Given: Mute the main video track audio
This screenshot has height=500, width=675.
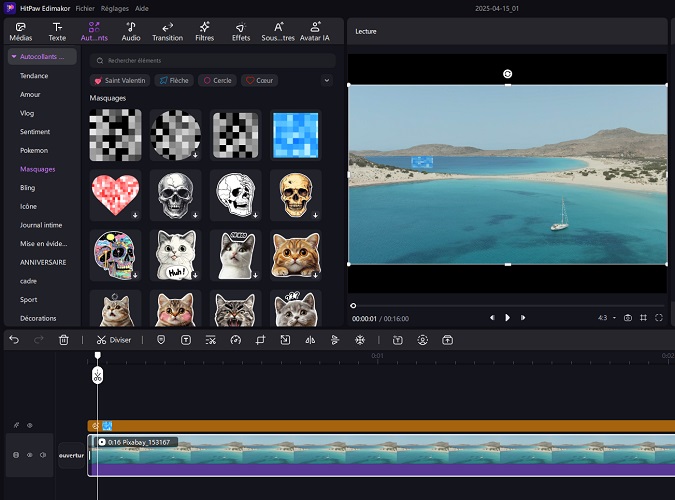Looking at the screenshot, I should pos(43,455).
